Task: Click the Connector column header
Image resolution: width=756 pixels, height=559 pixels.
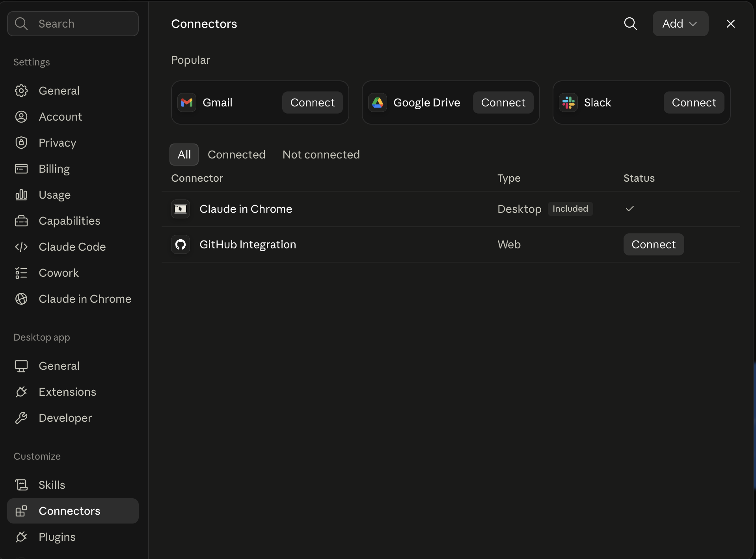Action: 197,178
